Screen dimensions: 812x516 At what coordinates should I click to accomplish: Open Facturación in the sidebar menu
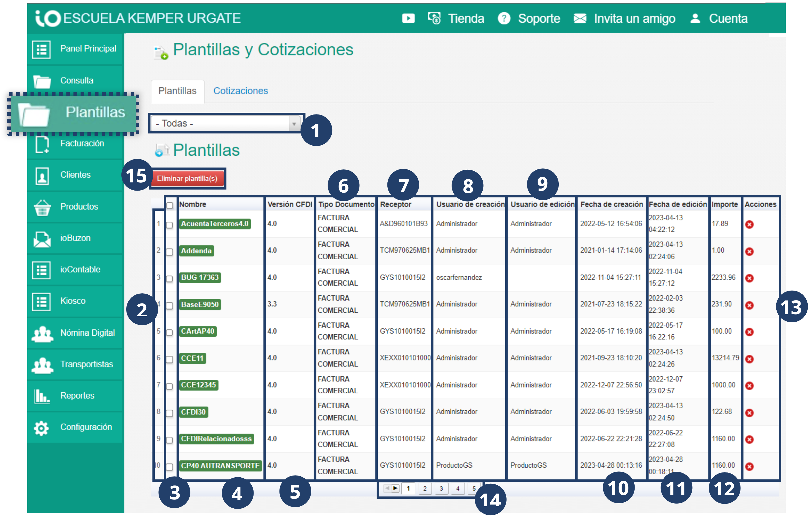(82, 144)
